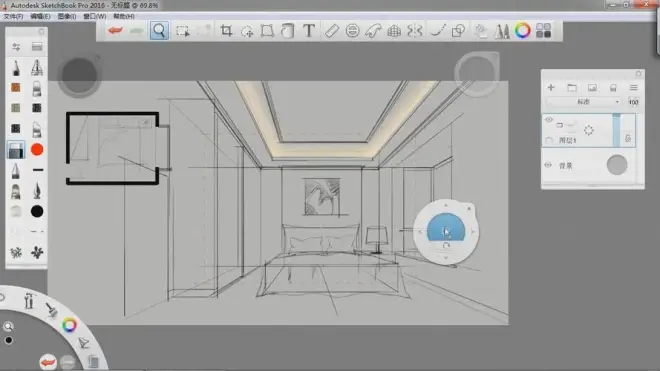The width and height of the screenshot is (660, 371).
Task: Select the highlighted gradient brush in palette
Action: 16,150
